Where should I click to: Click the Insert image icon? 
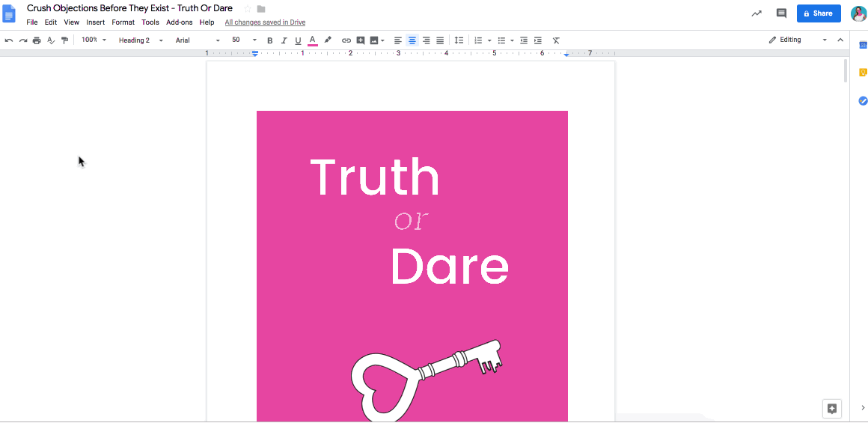(x=373, y=40)
